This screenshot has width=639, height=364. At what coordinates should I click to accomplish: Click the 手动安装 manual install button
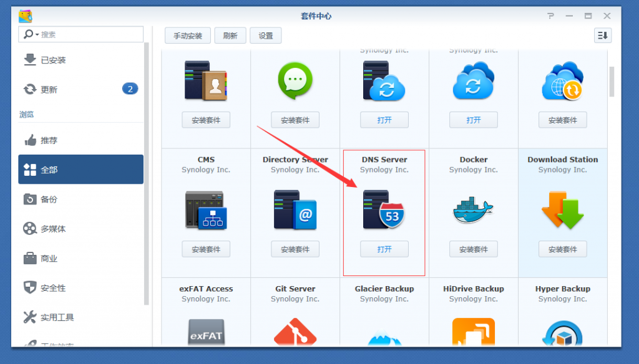(187, 36)
